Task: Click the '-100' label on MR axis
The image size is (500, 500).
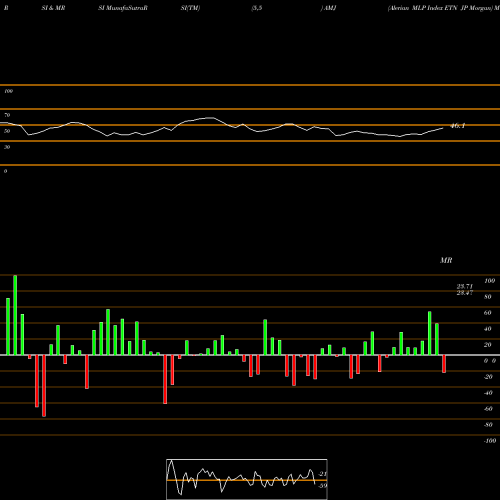Action: click(490, 441)
